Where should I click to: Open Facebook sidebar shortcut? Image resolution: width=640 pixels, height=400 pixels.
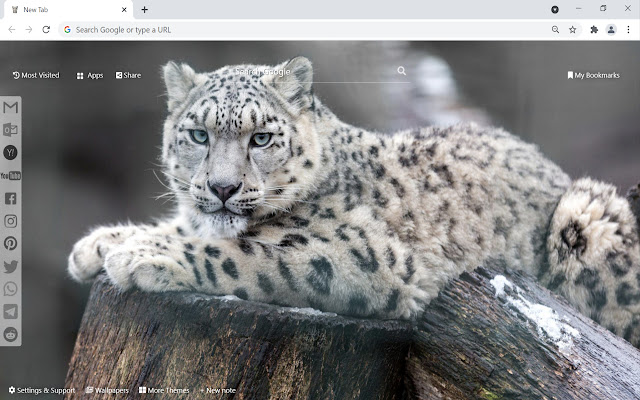[x=11, y=199]
